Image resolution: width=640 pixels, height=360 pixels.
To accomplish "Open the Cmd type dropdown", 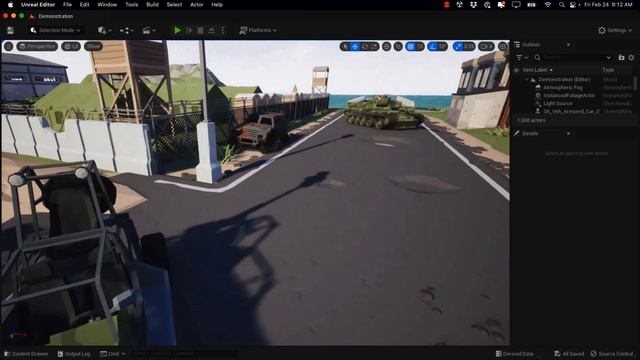I will (113, 354).
